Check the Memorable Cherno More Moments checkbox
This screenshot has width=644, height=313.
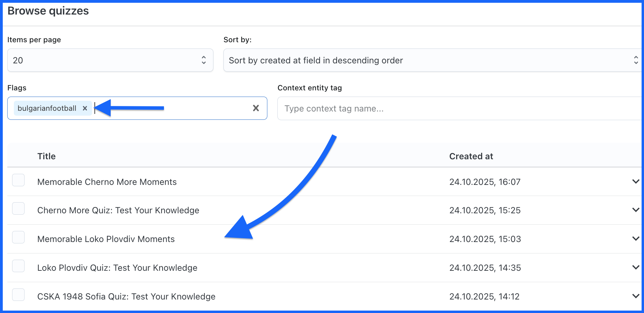pyautogui.click(x=18, y=180)
